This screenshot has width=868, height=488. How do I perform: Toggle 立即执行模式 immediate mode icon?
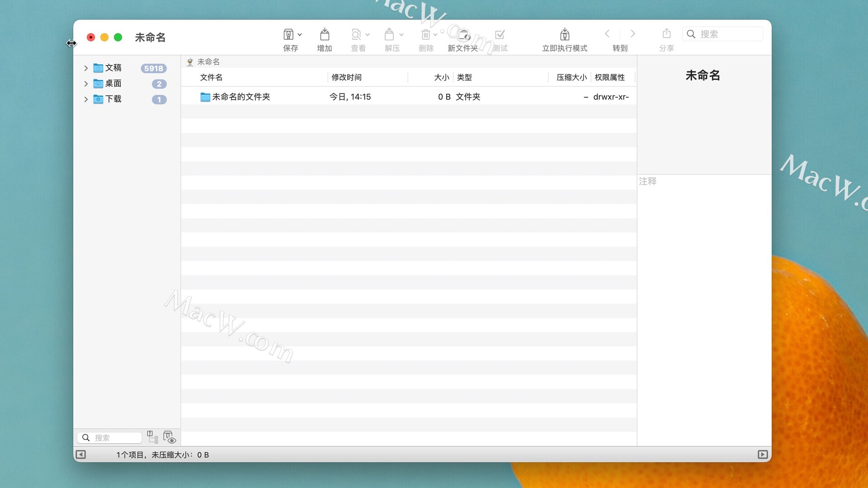click(565, 34)
